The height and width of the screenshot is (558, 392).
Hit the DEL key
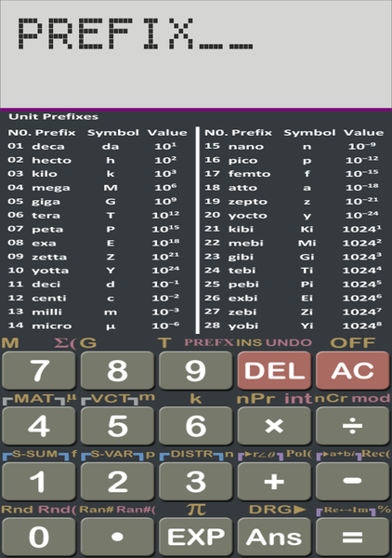pos(274,370)
